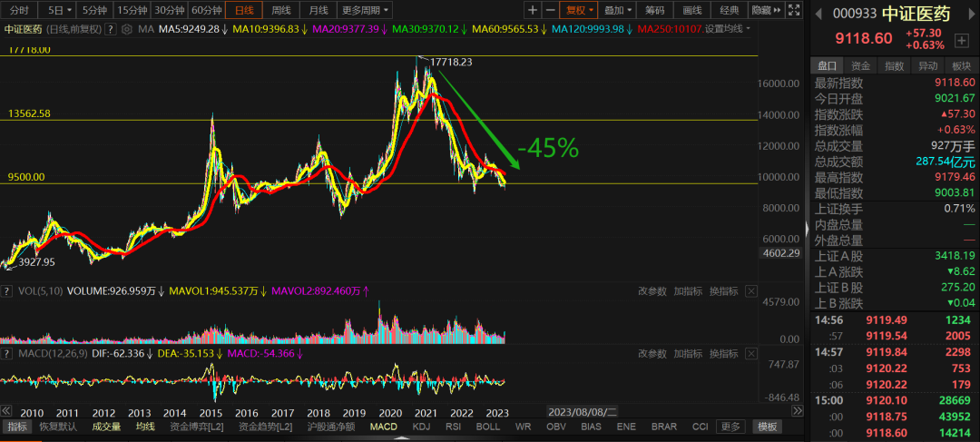Viewport: 980px width, 442px height.
Task: Select BOLL indicator
Action: (488, 427)
